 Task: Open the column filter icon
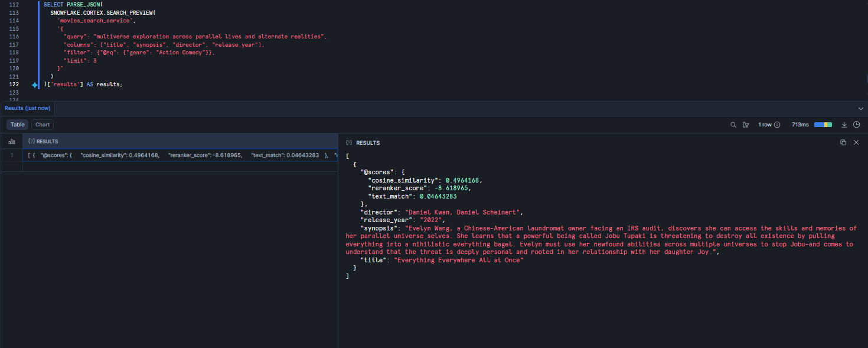click(746, 125)
